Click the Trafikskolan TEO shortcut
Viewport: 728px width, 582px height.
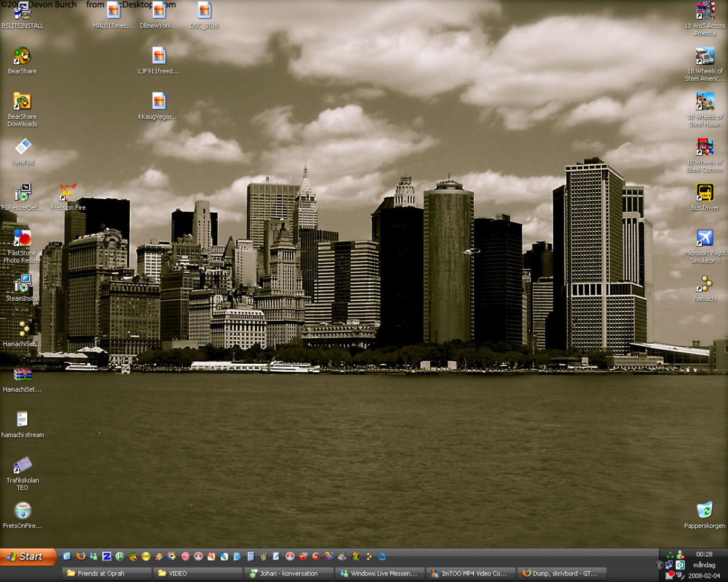coord(22,466)
